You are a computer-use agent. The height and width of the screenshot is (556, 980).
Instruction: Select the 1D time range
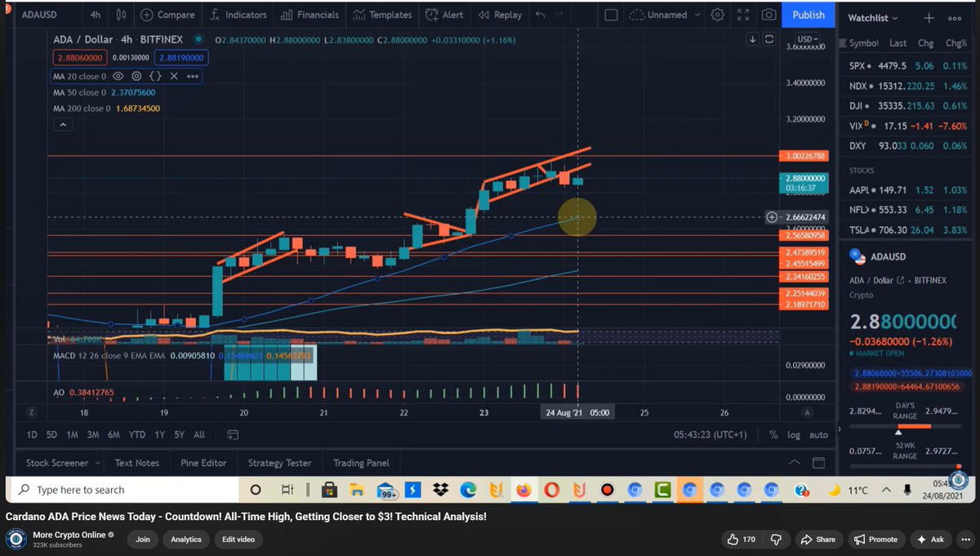click(32, 435)
